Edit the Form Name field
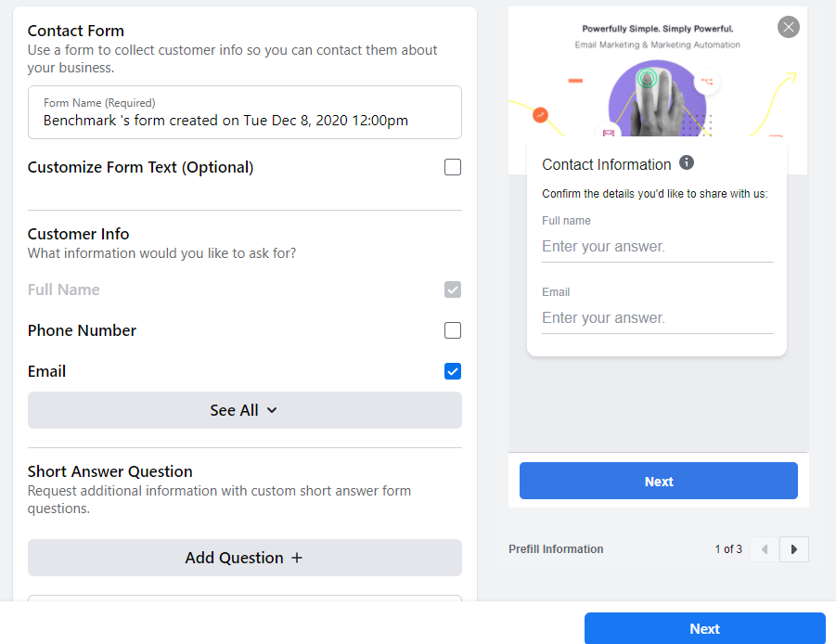The image size is (836, 644). pos(245,120)
